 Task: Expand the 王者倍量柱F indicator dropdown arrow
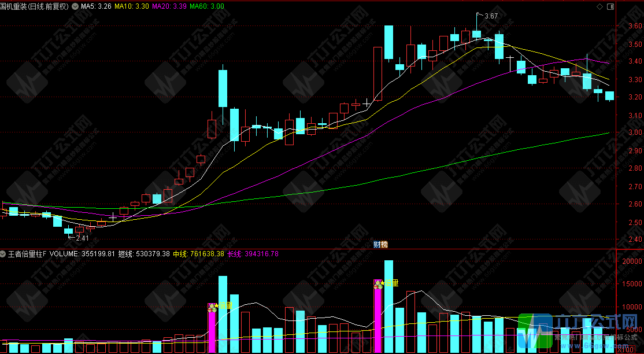3,254
